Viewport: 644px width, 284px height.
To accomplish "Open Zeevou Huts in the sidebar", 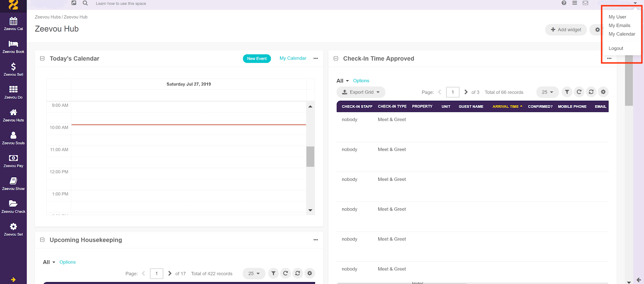I will [x=13, y=115].
